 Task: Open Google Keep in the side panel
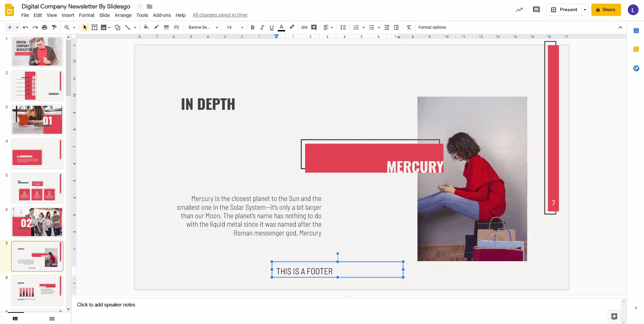pyautogui.click(x=636, y=49)
